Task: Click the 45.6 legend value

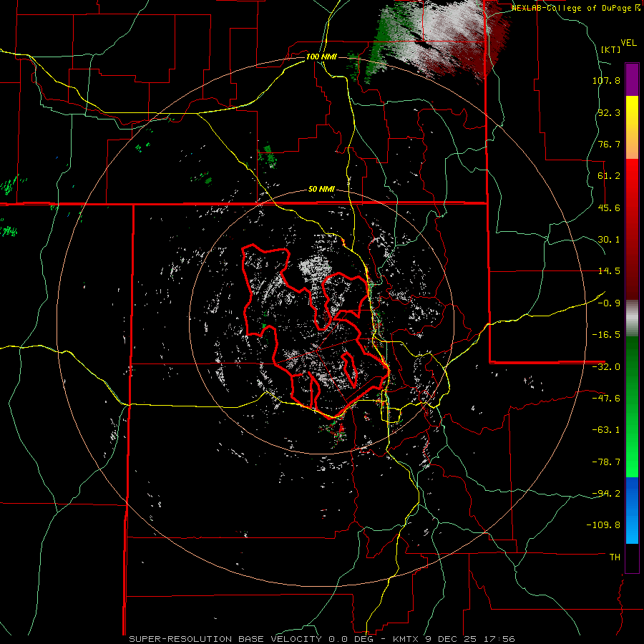Action: click(609, 208)
